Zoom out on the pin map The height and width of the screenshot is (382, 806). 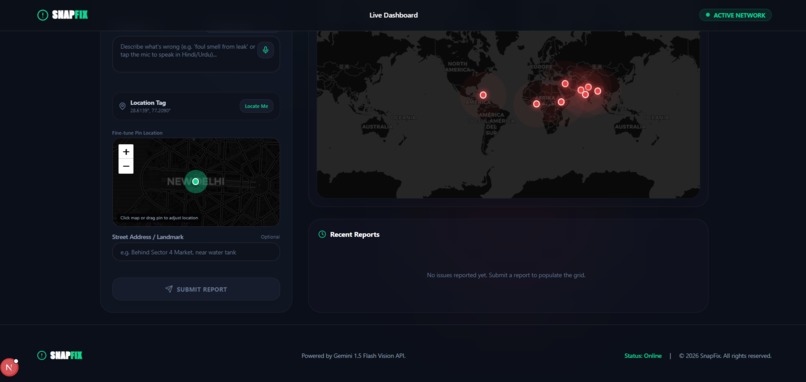tap(126, 167)
